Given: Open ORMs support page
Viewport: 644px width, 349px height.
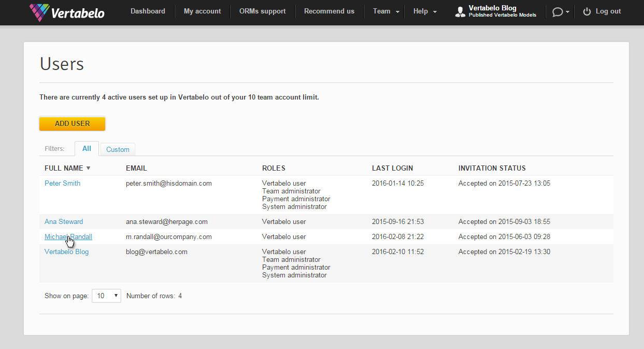Looking at the screenshot, I should tap(263, 11).
